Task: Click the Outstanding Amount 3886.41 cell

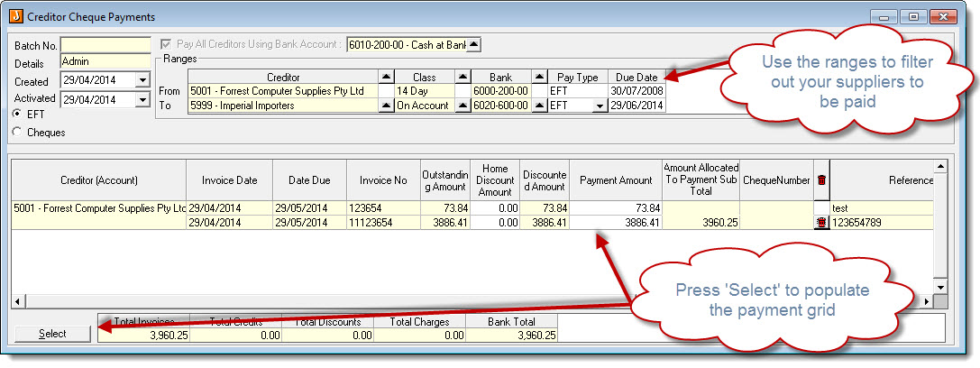Action: [x=444, y=223]
